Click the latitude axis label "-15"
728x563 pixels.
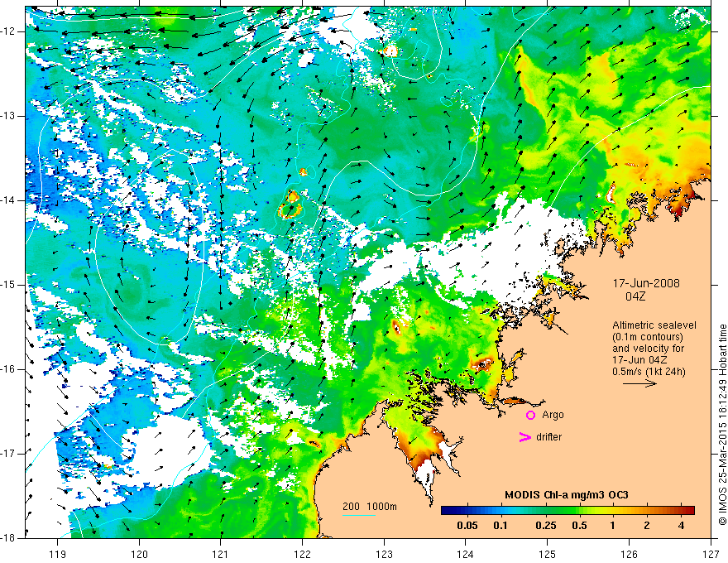click(x=9, y=285)
